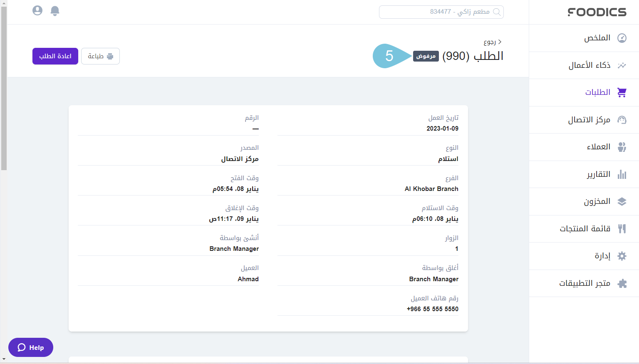Viewport: 639px width, 364px height.
Task: Click the user profile avatar icon
Action: [x=37, y=10]
